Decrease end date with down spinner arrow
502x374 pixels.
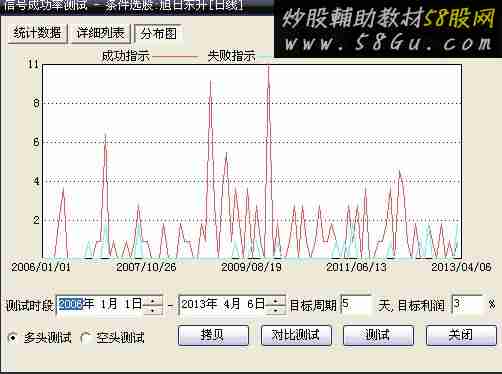coord(276,310)
